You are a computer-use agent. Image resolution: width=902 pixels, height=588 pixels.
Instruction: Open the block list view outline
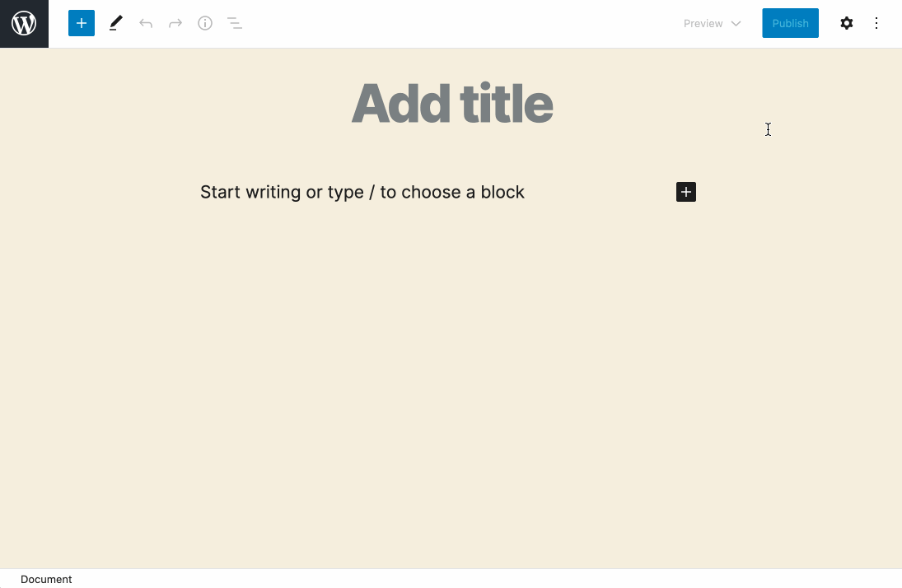235,23
